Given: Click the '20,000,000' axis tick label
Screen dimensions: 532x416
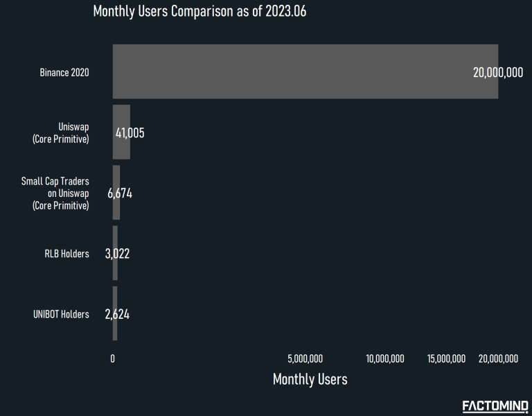Looking at the screenshot, I should (x=498, y=359).
